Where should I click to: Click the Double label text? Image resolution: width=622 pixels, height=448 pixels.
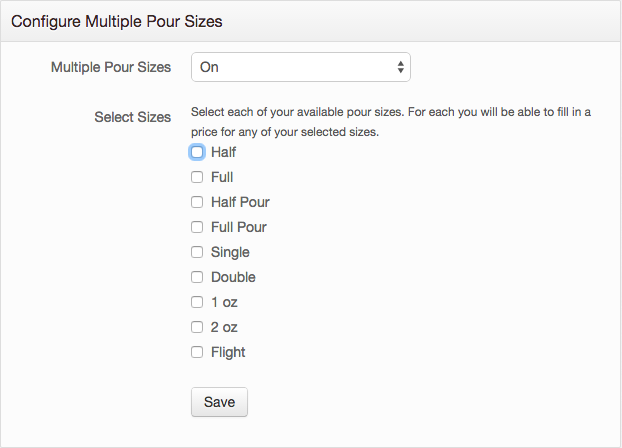(233, 277)
